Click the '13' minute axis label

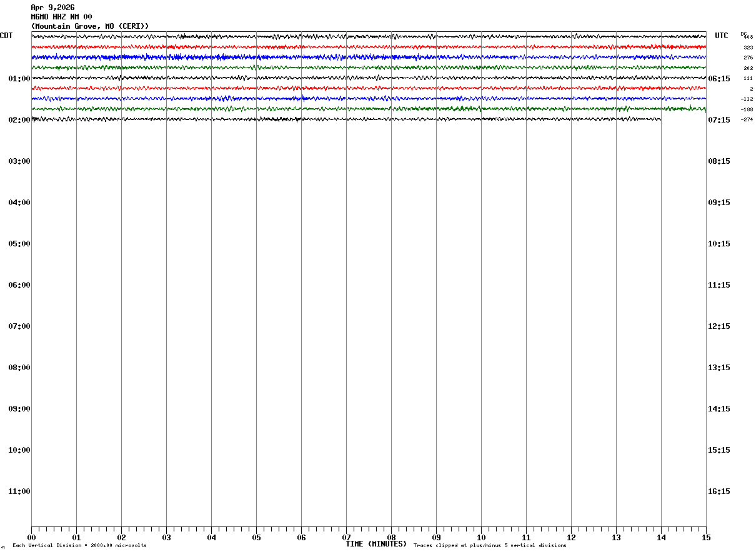point(616,538)
